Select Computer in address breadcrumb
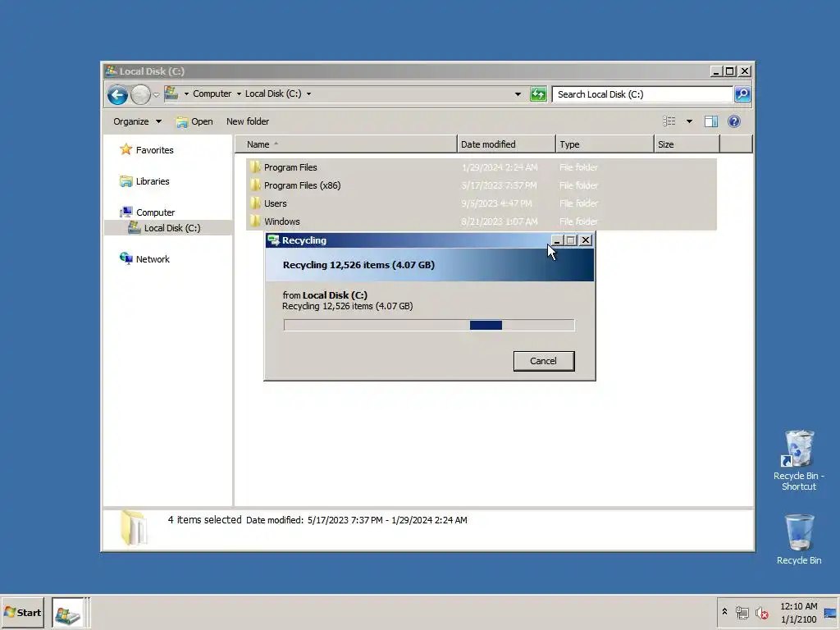This screenshot has width=840, height=630. point(212,94)
